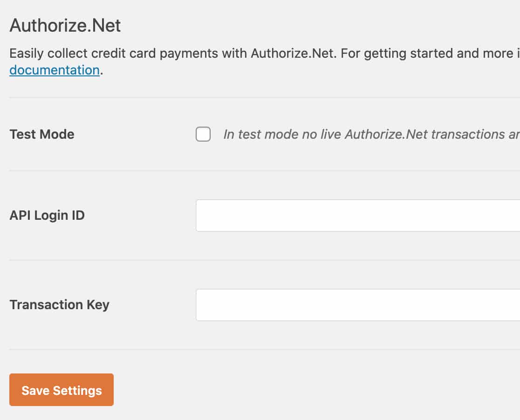Save the Authorize.Net configuration
This screenshot has height=420, width=520.
click(x=61, y=390)
